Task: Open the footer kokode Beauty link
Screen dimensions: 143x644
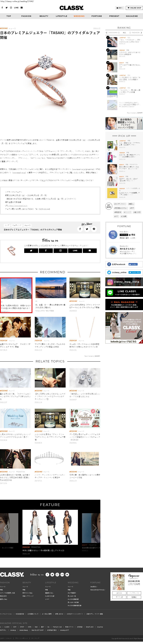Action: click(24, 630)
